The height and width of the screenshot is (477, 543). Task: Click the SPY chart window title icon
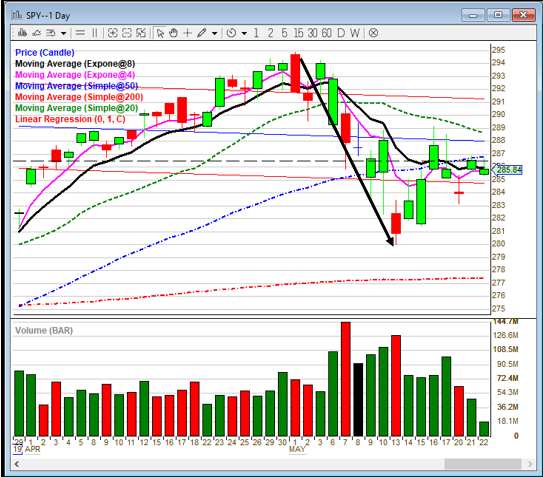[16, 15]
